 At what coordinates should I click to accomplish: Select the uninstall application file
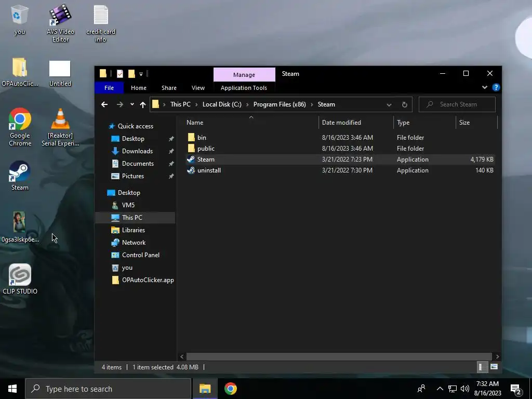coord(340,170)
